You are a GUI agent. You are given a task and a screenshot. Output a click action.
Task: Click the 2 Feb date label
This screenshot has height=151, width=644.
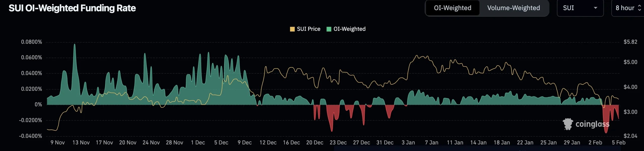pyautogui.click(x=595, y=143)
